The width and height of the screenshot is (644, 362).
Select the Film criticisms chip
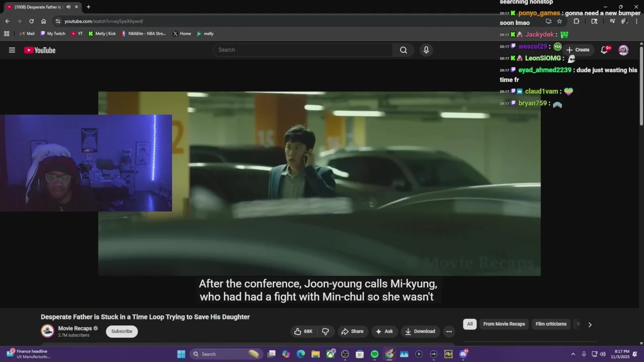[x=551, y=324]
